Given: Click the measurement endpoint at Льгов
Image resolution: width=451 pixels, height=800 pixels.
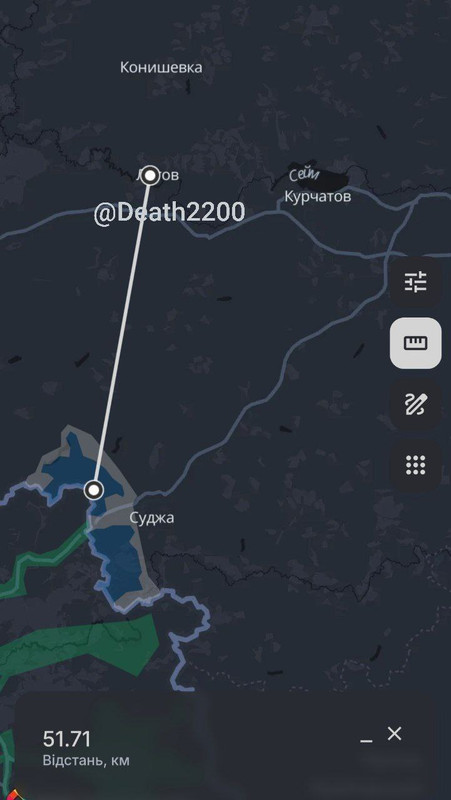Looking at the screenshot, I should (150, 176).
